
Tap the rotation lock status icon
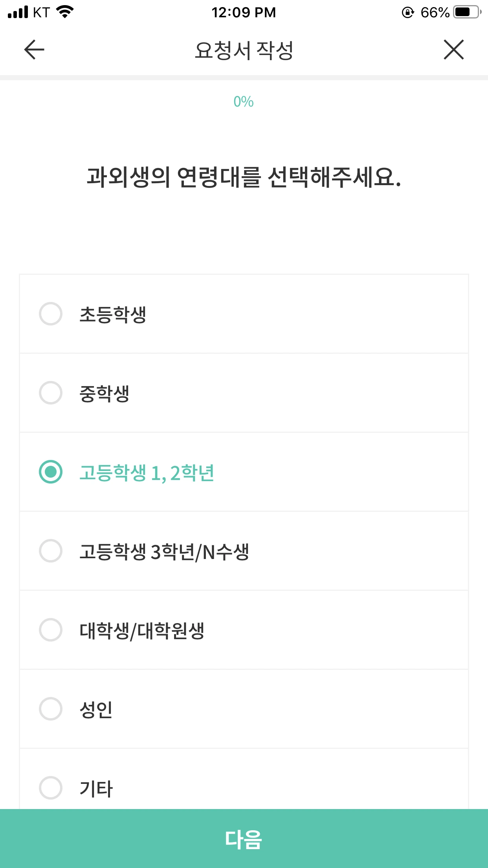coord(408,13)
